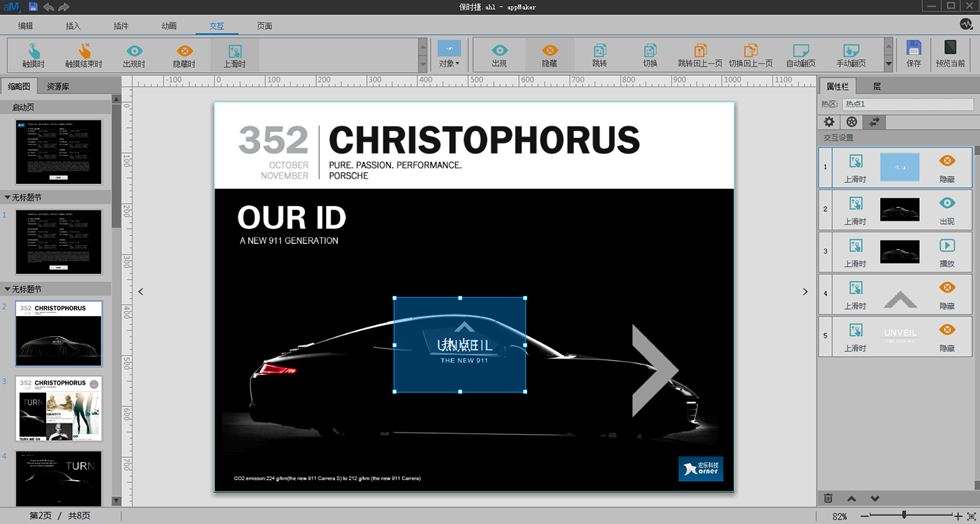Open the interaction arrows property tab
This screenshot has width=980, height=524.
coord(874,122)
